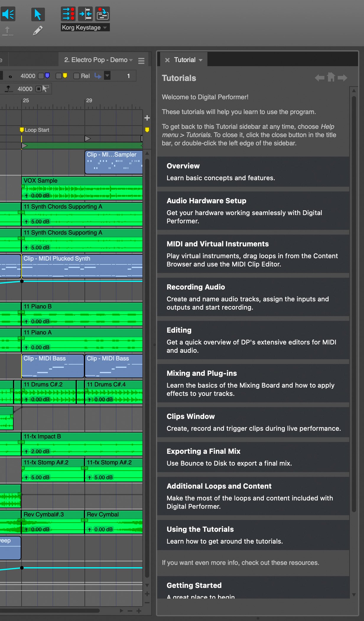Image resolution: width=364 pixels, height=621 pixels.
Task: Open Mixing and Plug-ins tutorial
Action: (x=253, y=383)
